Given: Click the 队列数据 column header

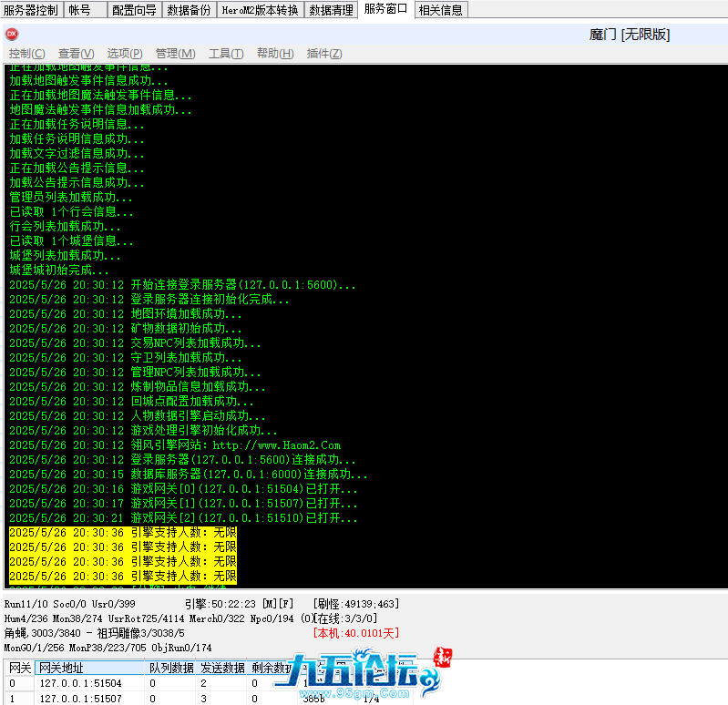Looking at the screenshot, I should (171, 668).
